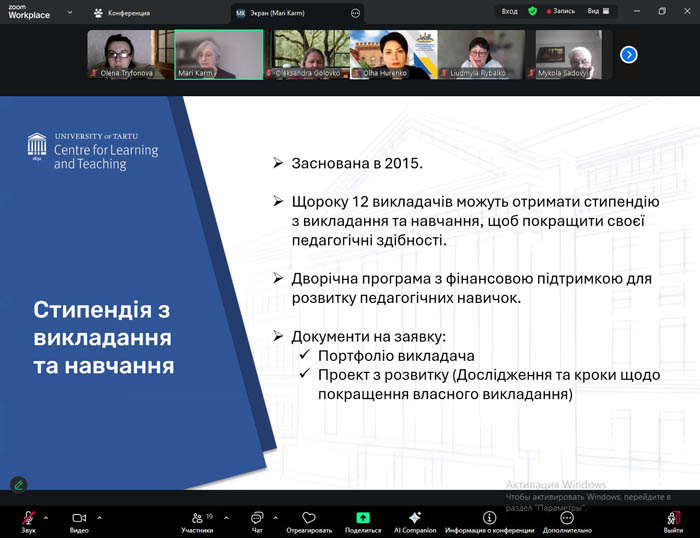Expand video options arrow next to Видео

click(99, 518)
